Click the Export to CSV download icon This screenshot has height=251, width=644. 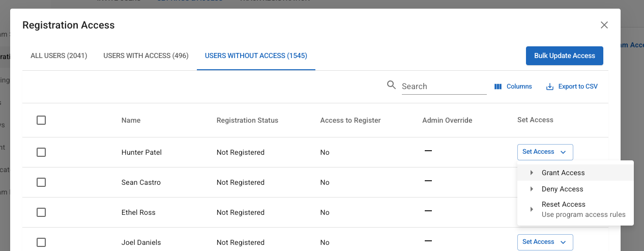[549, 87]
